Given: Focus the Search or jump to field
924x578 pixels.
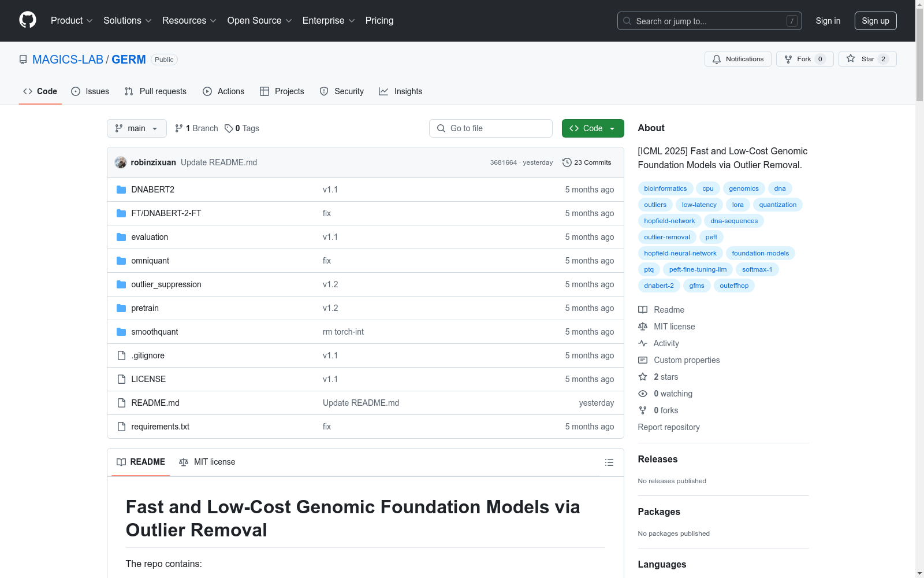Looking at the screenshot, I should [710, 21].
